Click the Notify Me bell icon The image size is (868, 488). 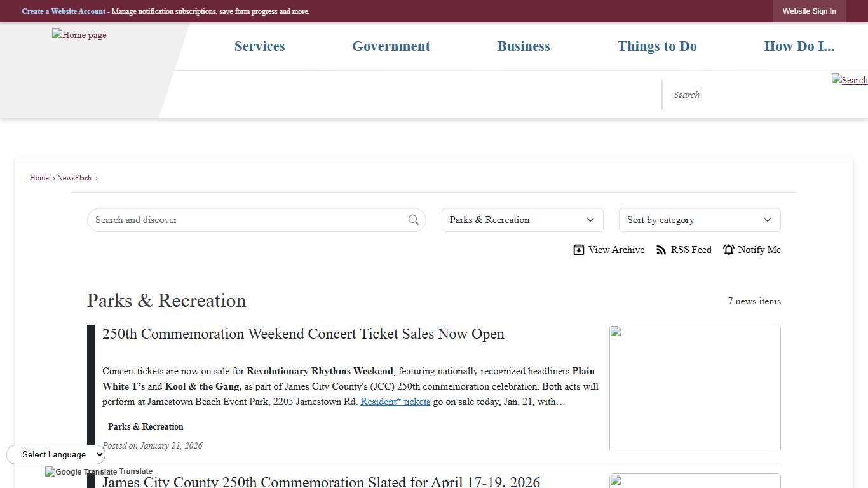pos(729,250)
